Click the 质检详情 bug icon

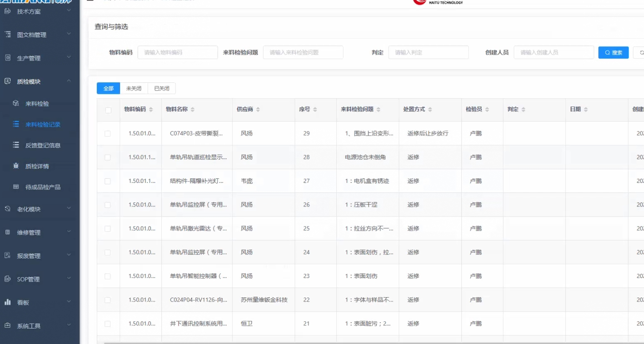click(16, 166)
